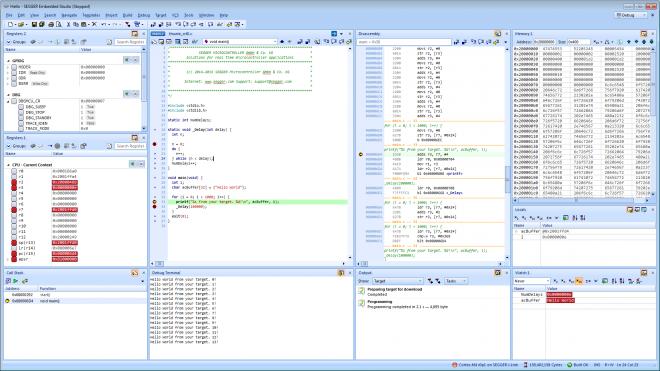
Task: Click the Disassembly panel float icon
Action: click(498, 34)
